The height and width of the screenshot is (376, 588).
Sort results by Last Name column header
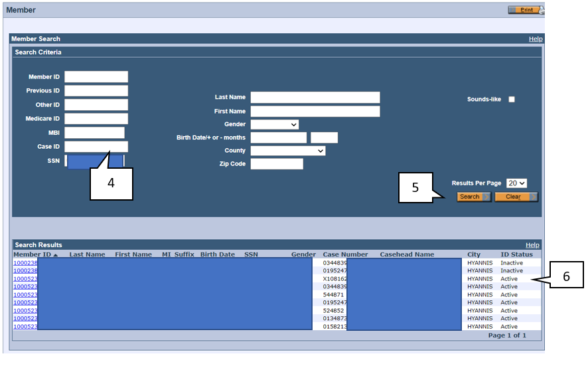[87, 254]
